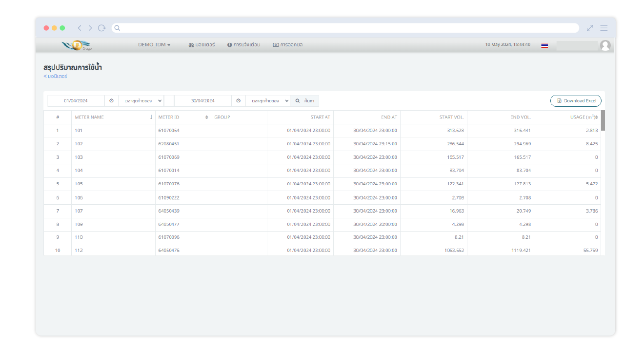
Task: Expand the DEMO_IDM dropdown
Action: click(154, 45)
